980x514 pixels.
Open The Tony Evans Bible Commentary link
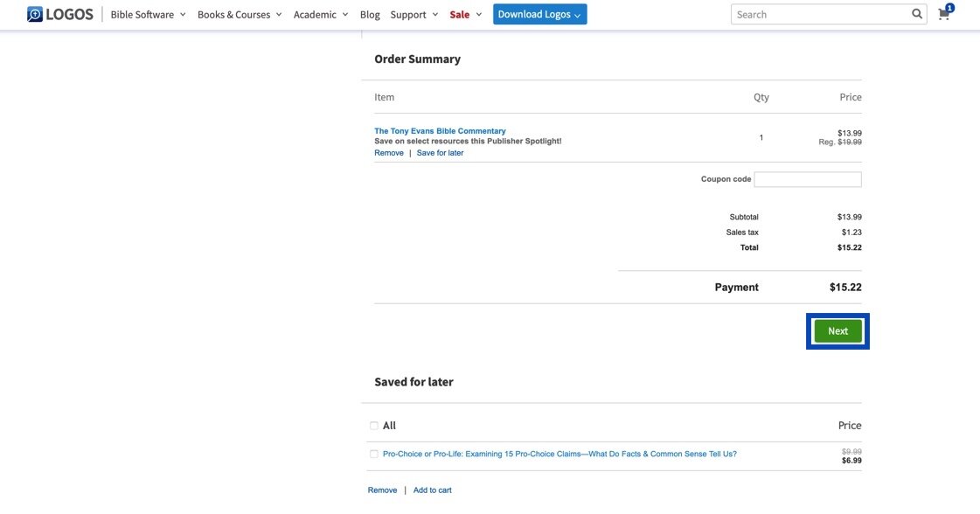440,131
